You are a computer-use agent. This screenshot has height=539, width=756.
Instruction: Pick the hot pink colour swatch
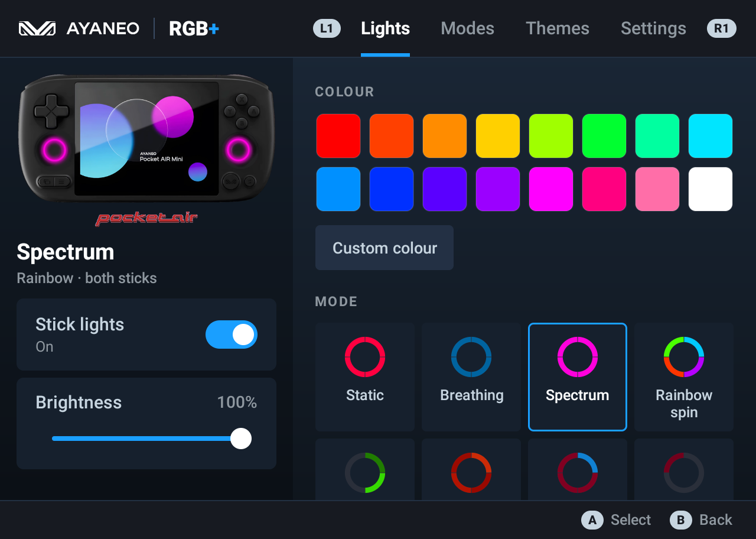tap(604, 189)
